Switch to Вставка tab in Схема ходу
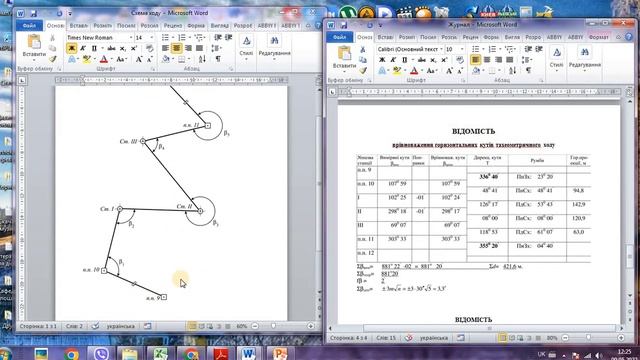Screen dimensions: 640x360 click(x=78, y=25)
